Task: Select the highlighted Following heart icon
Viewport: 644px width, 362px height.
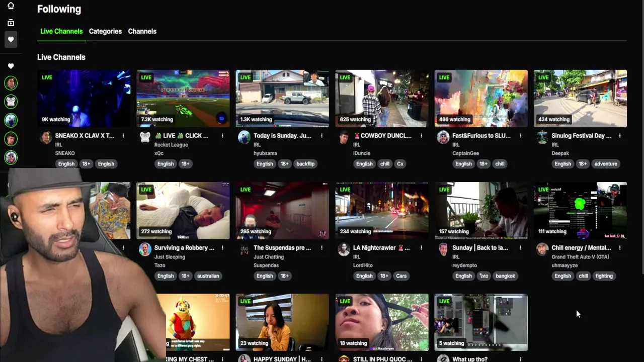Action: (x=11, y=40)
